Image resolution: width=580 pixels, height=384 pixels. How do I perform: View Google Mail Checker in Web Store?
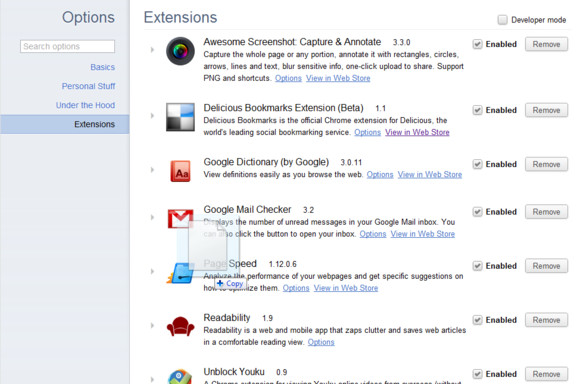[423, 234]
